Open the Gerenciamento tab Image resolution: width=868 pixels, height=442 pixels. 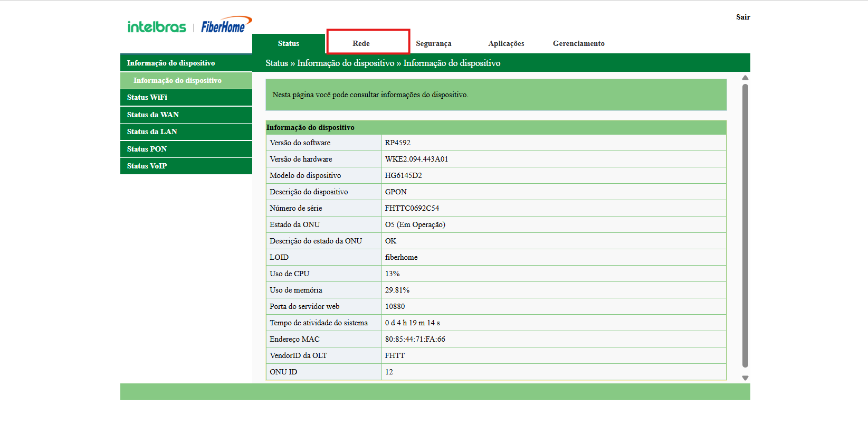pyautogui.click(x=578, y=43)
